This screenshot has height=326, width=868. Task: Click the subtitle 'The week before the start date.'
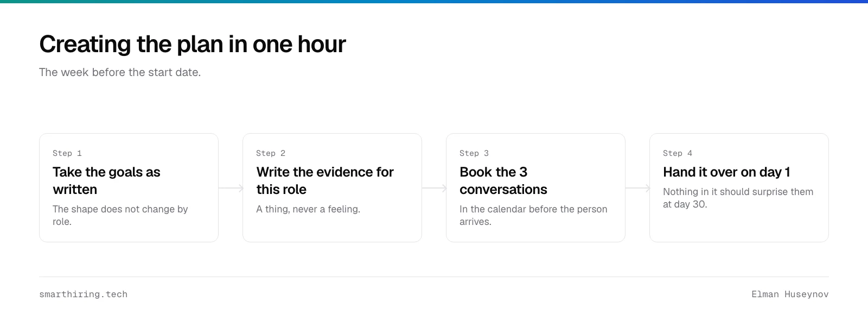coord(120,72)
